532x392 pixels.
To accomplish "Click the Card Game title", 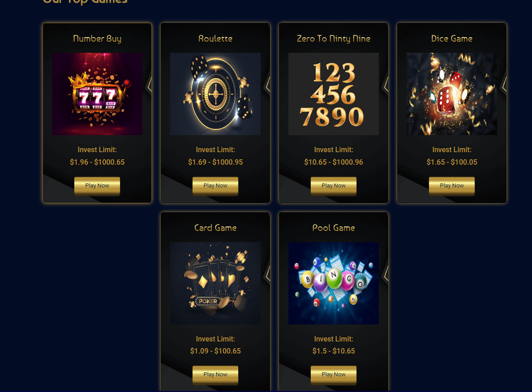I will point(215,227).
